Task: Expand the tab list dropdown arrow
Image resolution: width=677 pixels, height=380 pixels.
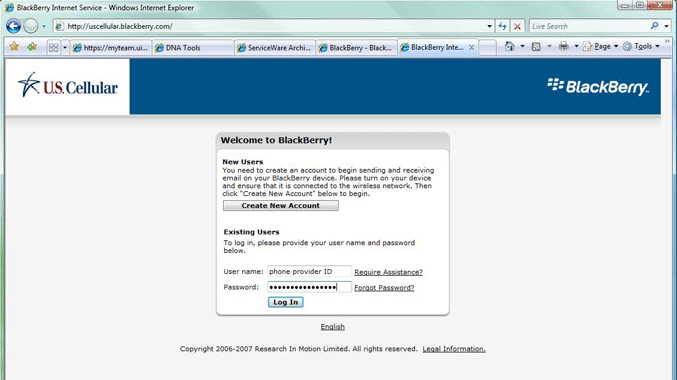Action: pos(65,48)
